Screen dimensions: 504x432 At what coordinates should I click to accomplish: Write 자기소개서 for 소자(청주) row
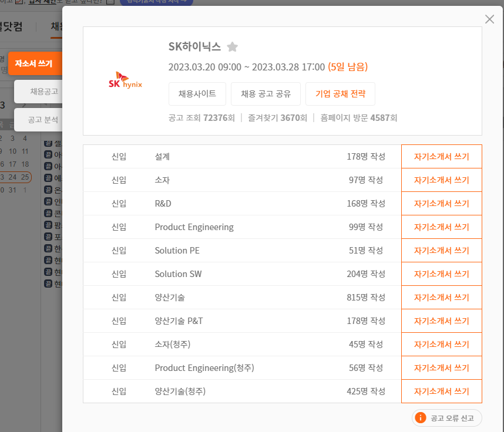(442, 344)
